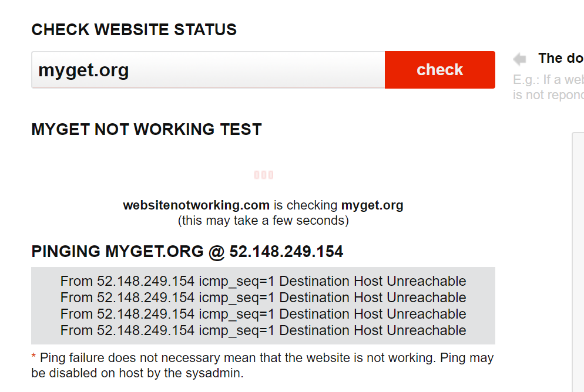This screenshot has width=584, height=392.
Task: Select the last Destination Host Unreachable line
Action: click(x=263, y=330)
